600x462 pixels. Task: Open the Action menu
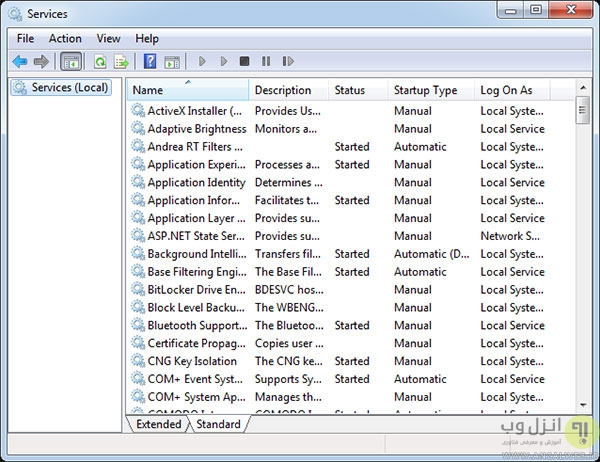point(65,38)
